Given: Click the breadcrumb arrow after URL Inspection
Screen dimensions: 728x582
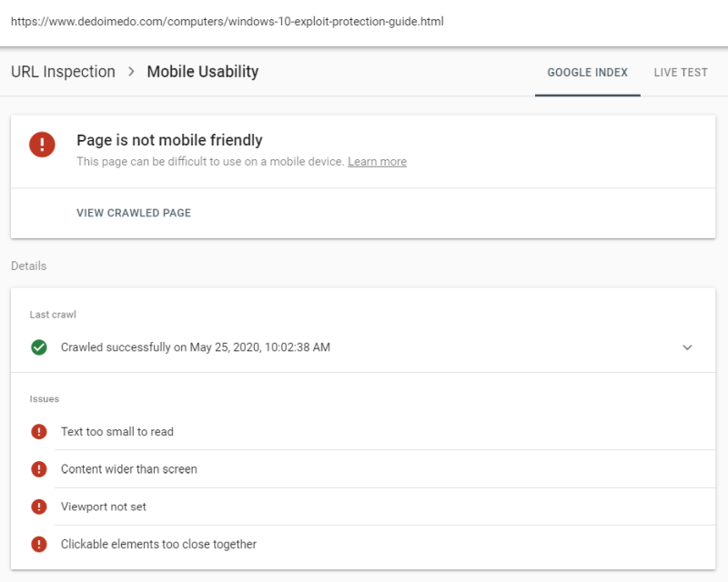Looking at the screenshot, I should pyautogui.click(x=133, y=71).
